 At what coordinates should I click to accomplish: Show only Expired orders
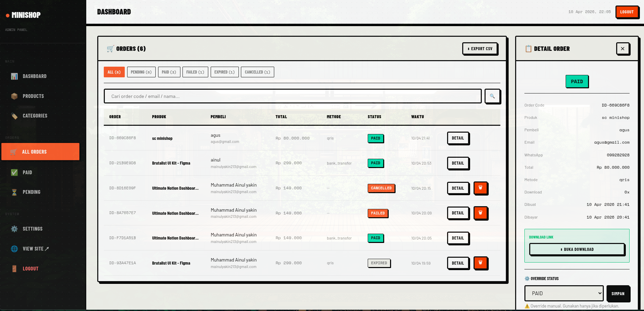coord(224,72)
